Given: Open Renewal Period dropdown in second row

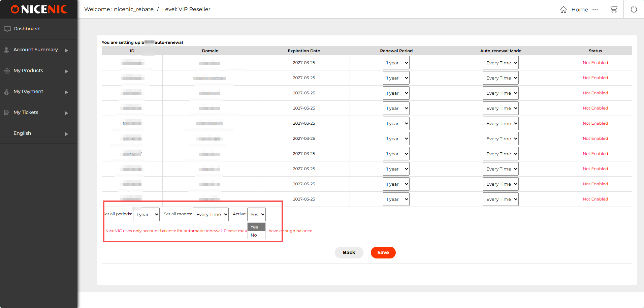Looking at the screenshot, I should coord(396,78).
